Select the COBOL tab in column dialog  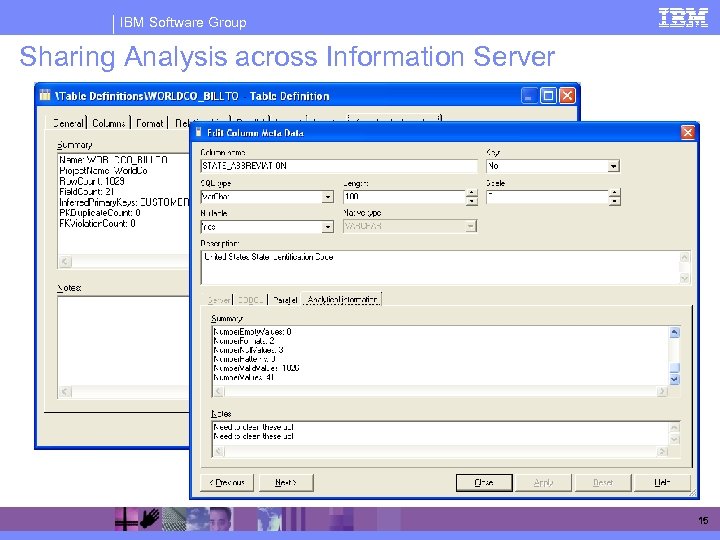tap(251, 300)
